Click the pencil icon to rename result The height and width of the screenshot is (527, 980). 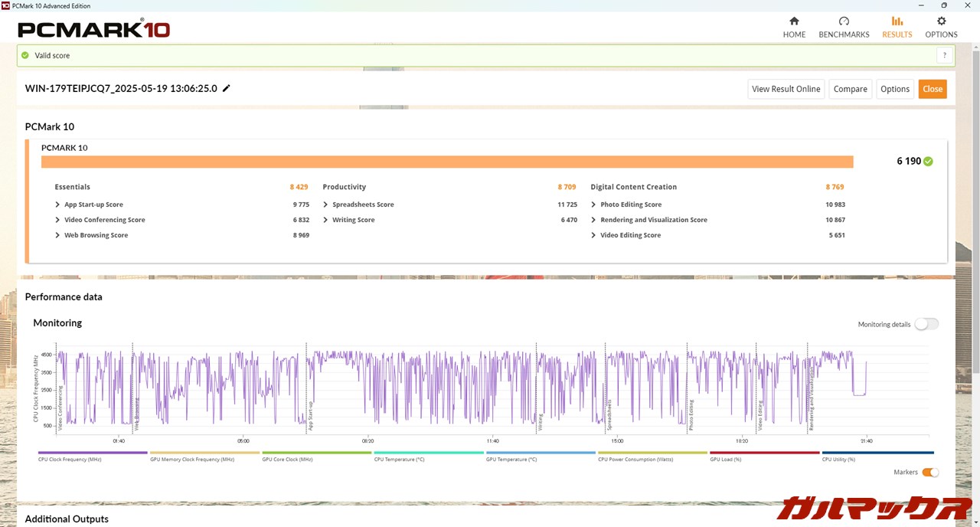pos(226,89)
